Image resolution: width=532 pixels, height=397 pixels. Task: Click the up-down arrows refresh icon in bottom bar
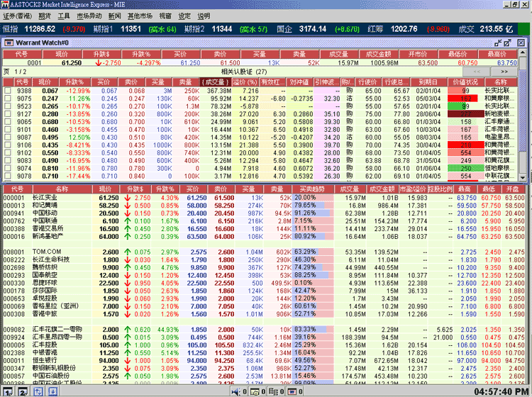tap(38, 391)
